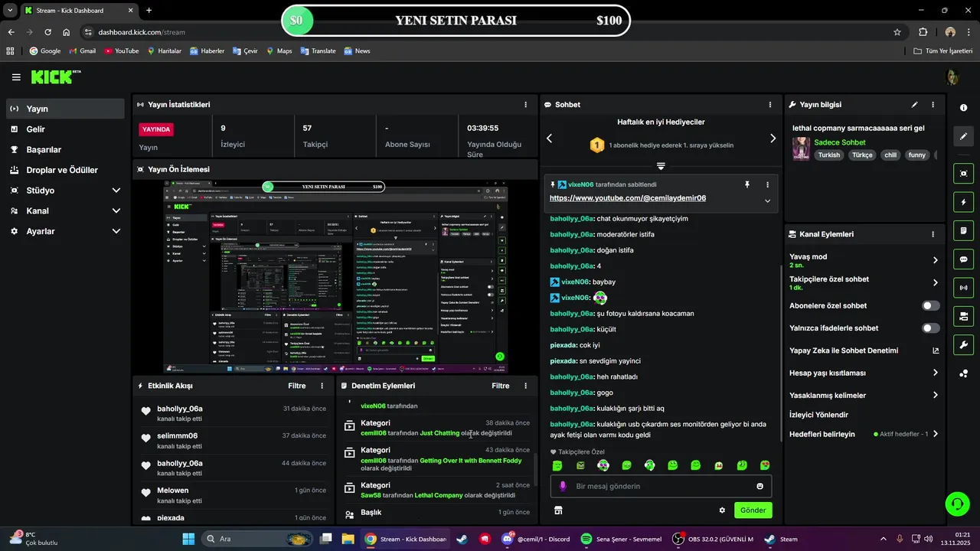
Task: Open the notes page icon in the right rail
Action: click(x=963, y=230)
